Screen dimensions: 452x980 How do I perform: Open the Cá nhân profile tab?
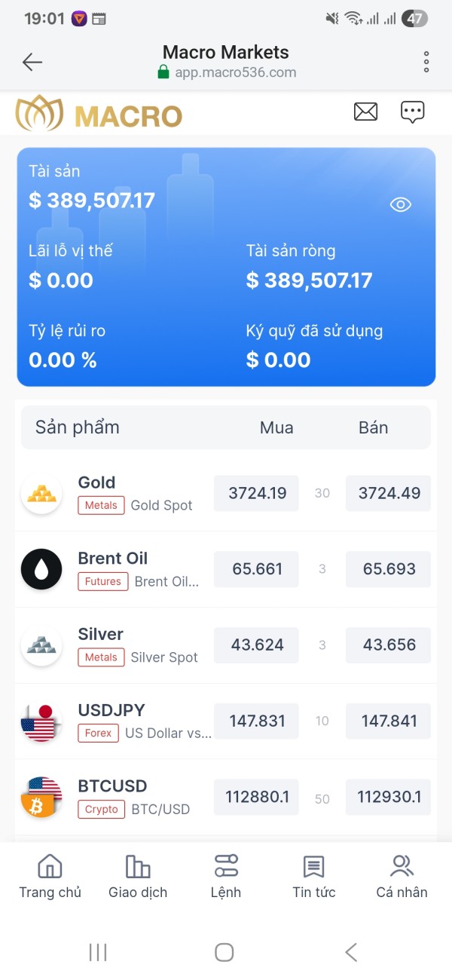(x=402, y=876)
